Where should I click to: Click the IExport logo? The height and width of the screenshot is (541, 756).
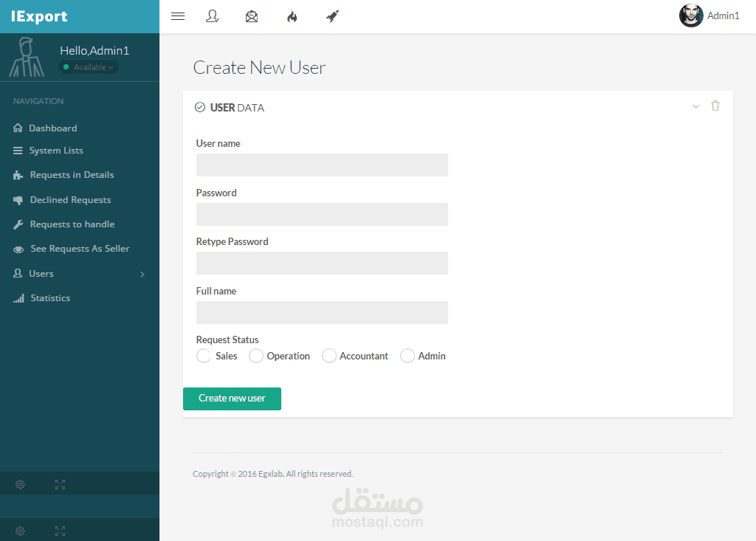39,16
